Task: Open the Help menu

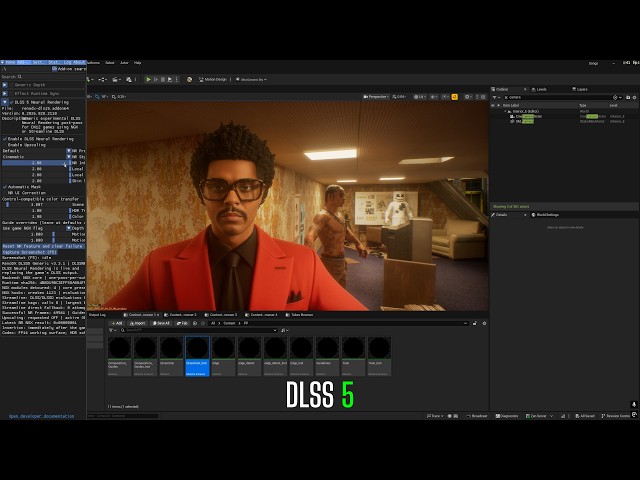Action: click(138, 63)
